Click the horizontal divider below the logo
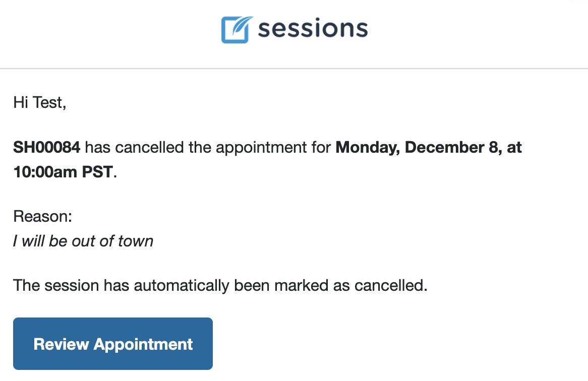The width and height of the screenshot is (588, 381). [x=294, y=69]
